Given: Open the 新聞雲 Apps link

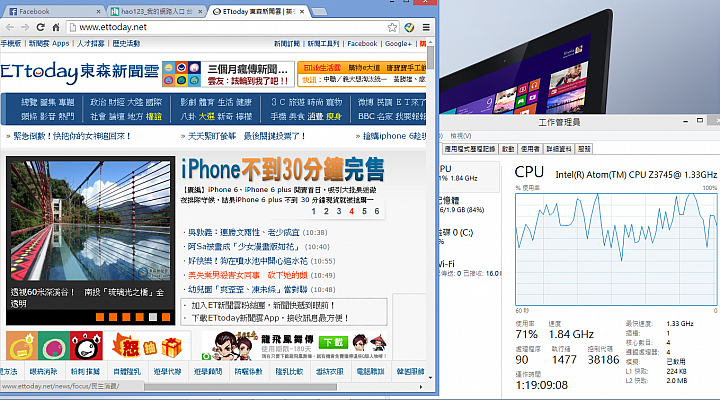Looking at the screenshot, I should point(49,44).
